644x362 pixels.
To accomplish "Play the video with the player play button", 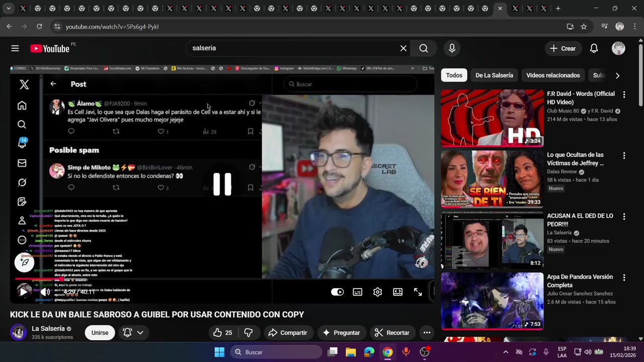I will [23, 292].
